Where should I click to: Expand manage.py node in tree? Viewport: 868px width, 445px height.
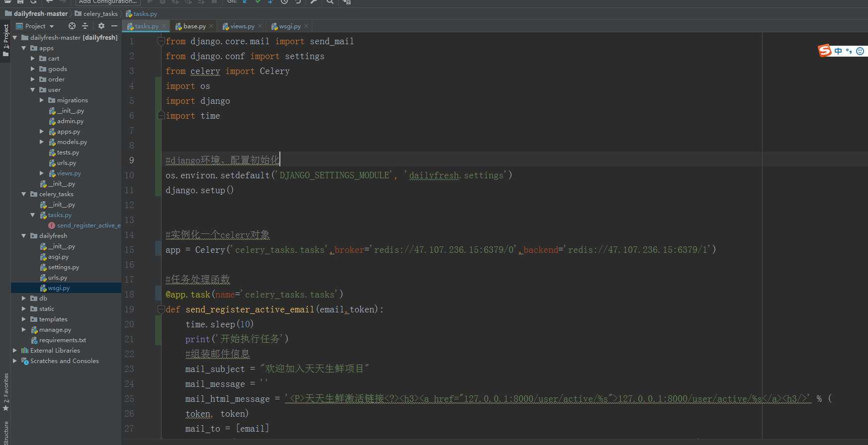click(24, 330)
